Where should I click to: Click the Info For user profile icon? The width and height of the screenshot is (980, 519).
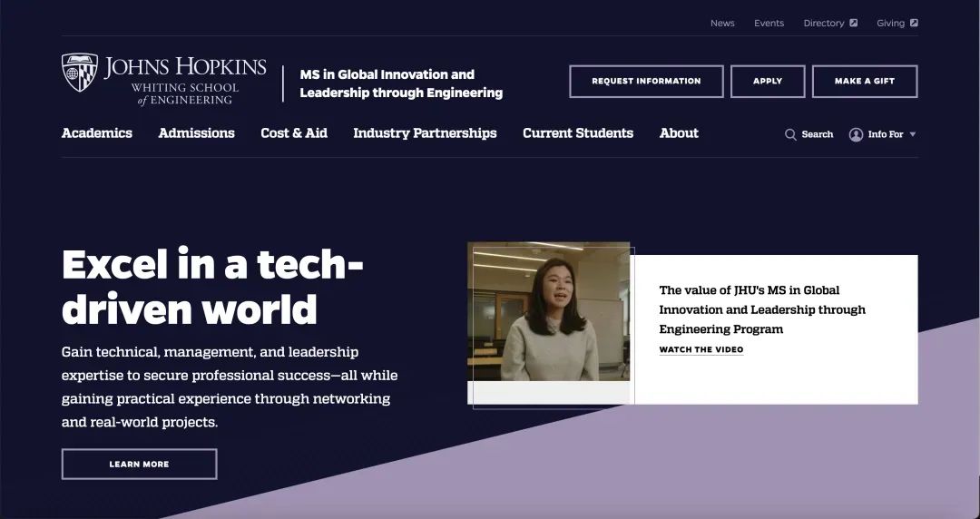(856, 134)
